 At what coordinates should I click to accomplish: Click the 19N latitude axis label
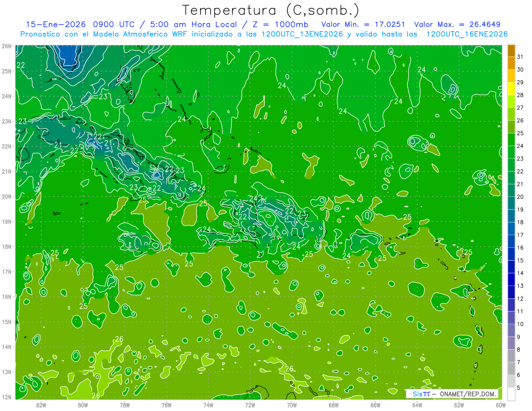[x=7, y=221]
